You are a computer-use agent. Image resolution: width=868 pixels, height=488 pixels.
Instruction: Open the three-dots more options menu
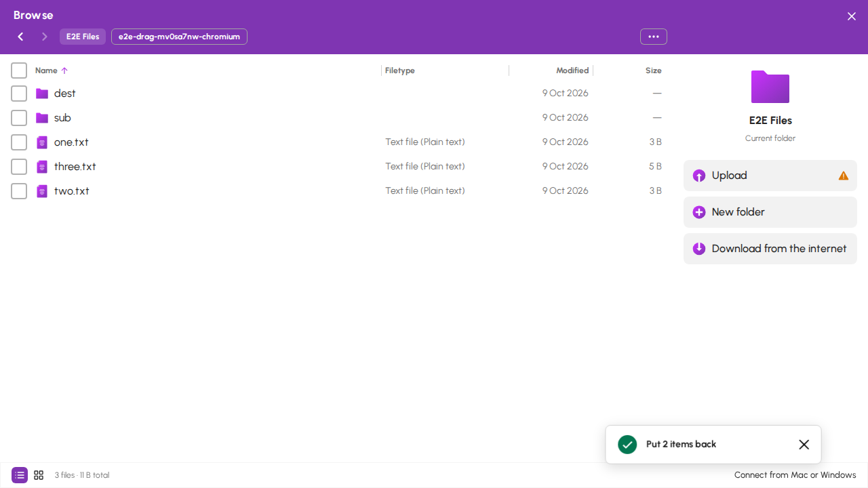[654, 37]
